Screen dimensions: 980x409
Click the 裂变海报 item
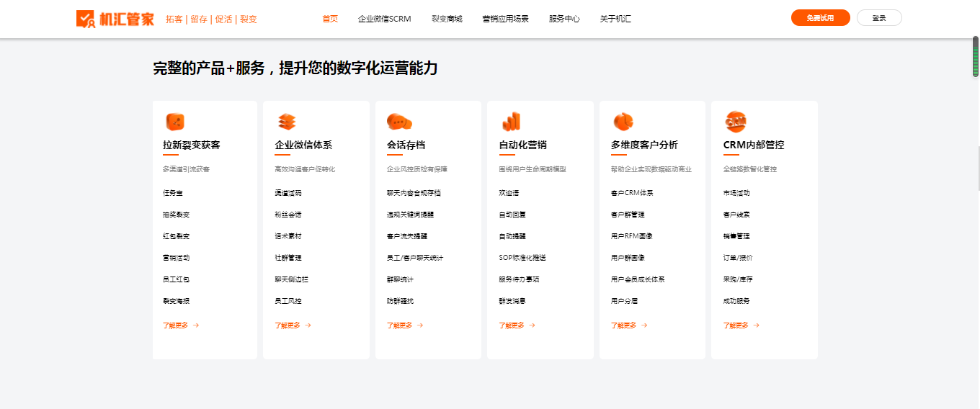click(x=177, y=301)
